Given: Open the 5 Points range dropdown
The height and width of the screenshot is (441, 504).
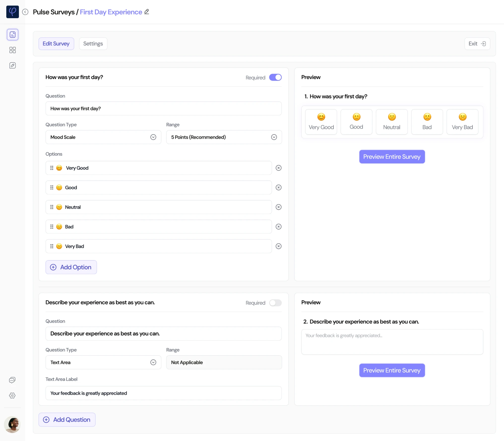Looking at the screenshot, I should tap(224, 137).
